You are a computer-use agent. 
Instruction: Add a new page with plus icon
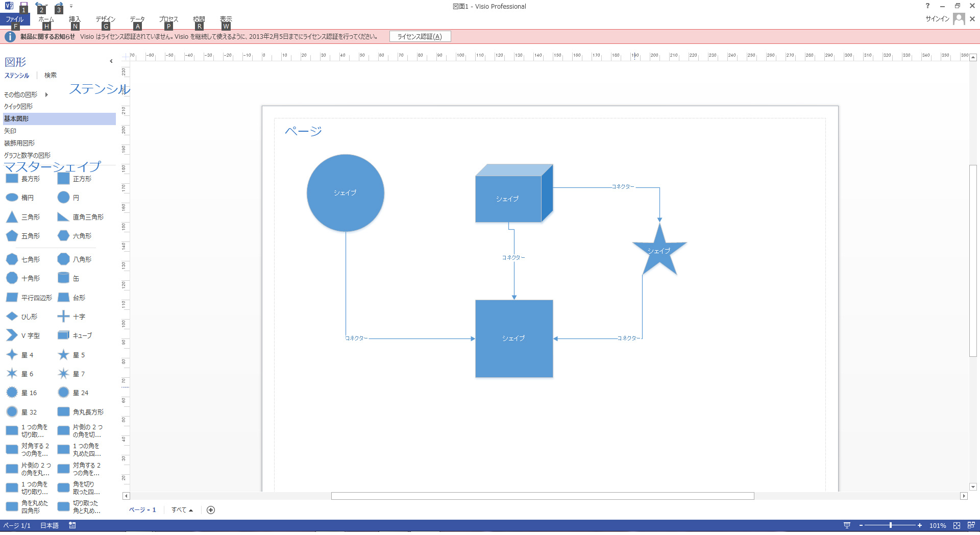[211, 510]
